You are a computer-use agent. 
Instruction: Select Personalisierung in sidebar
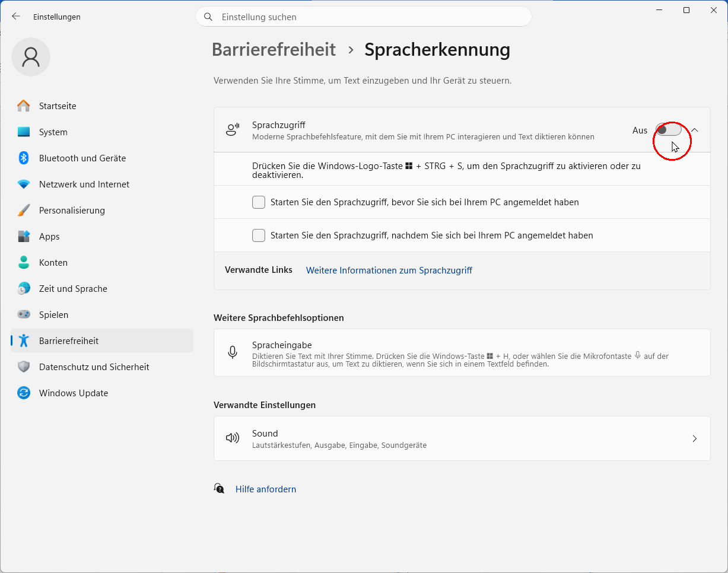pyautogui.click(x=102, y=211)
